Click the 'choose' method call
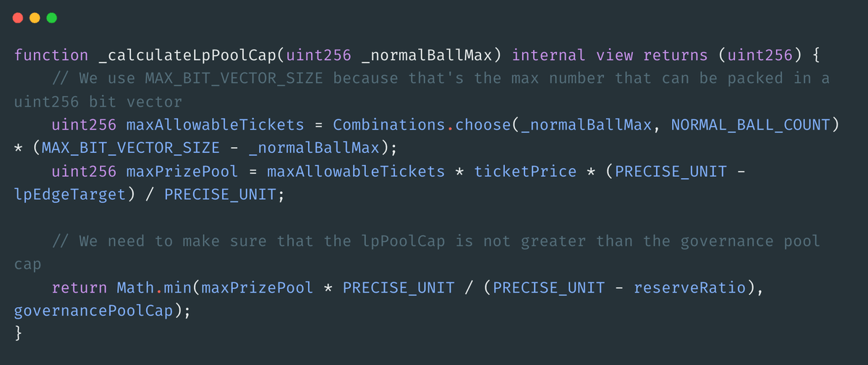Viewport: 868px width, 365px height. coord(482,125)
